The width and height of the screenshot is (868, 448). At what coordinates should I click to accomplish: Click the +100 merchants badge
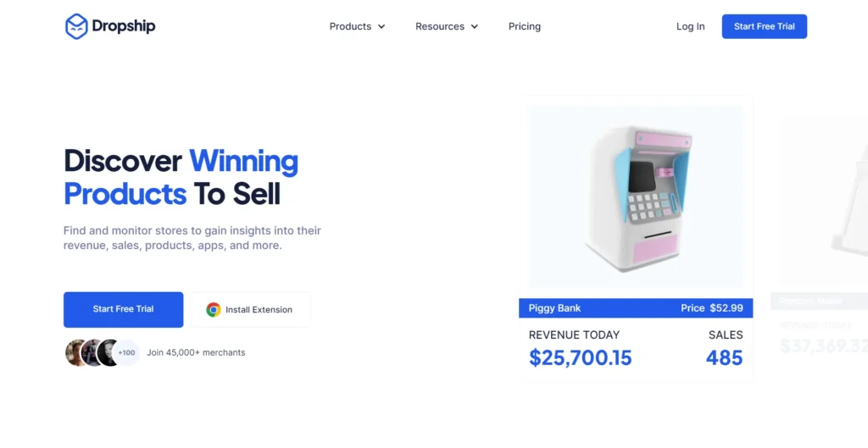coord(126,352)
